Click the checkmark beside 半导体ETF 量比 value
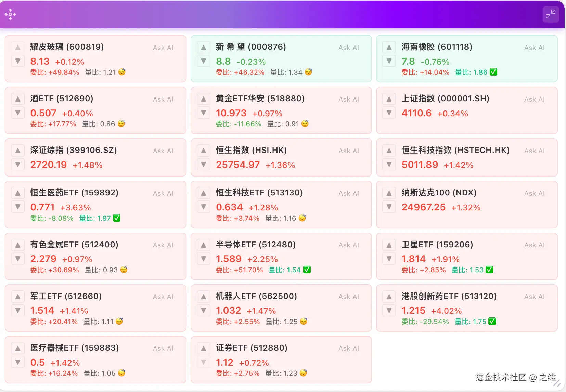Viewport: 566px width, 392px height. tap(307, 270)
